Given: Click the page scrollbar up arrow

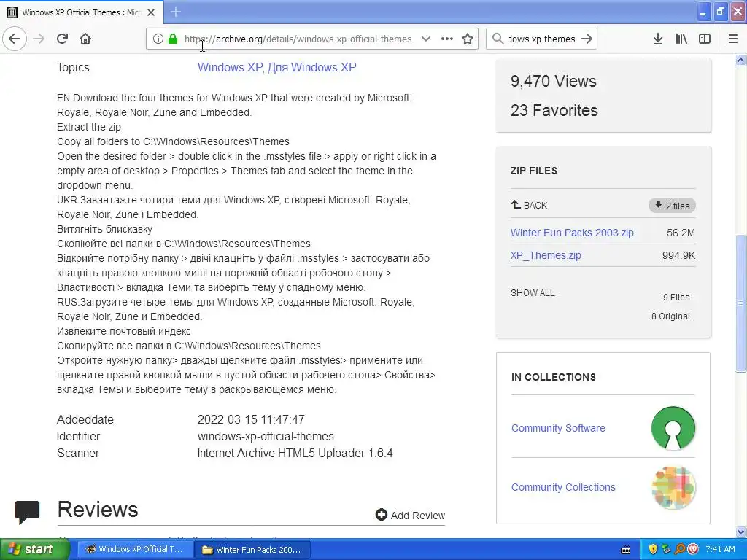Looking at the screenshot, I should (740, 60).
